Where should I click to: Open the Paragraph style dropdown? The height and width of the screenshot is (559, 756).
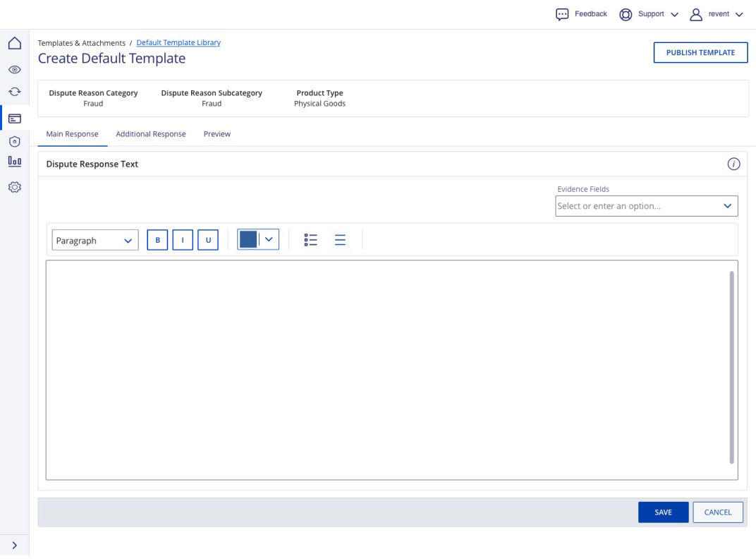(95, 241)
